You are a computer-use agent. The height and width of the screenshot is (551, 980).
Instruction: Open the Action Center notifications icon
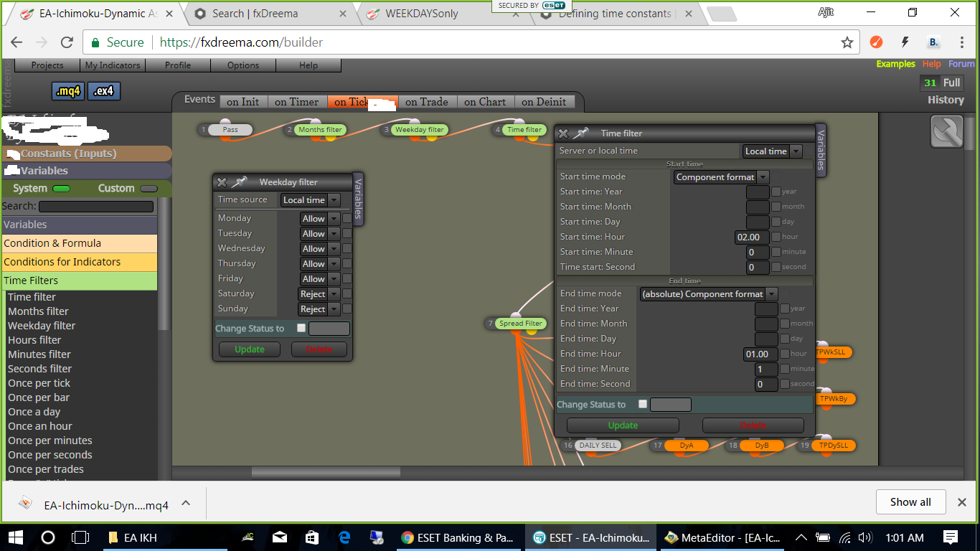[951, 537]
